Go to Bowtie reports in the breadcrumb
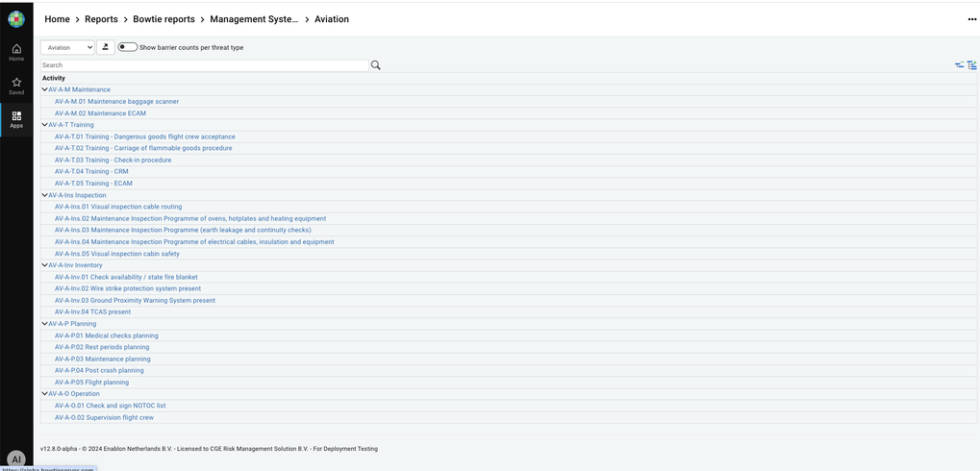The width and height of the screenshot is (980, 471). (163, 19)
